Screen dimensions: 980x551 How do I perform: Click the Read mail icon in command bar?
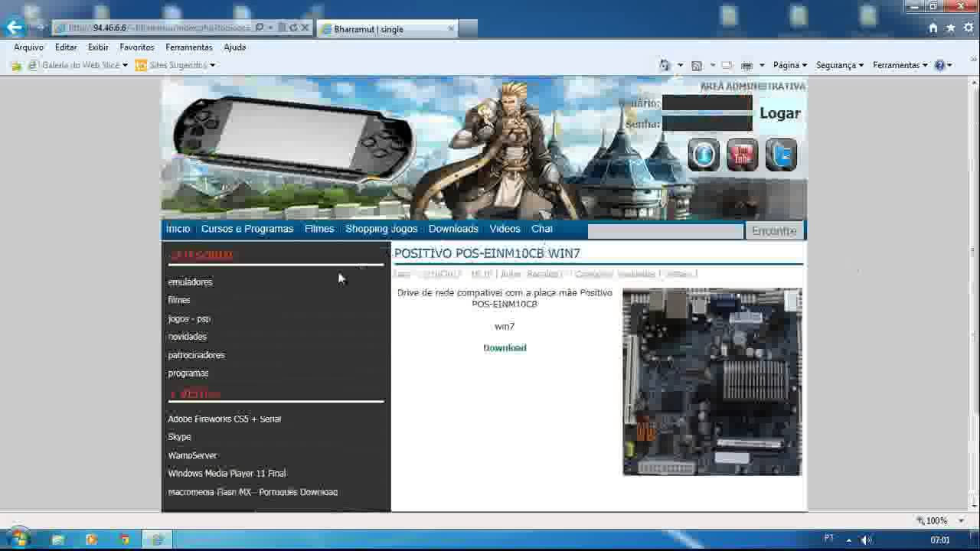727,65
